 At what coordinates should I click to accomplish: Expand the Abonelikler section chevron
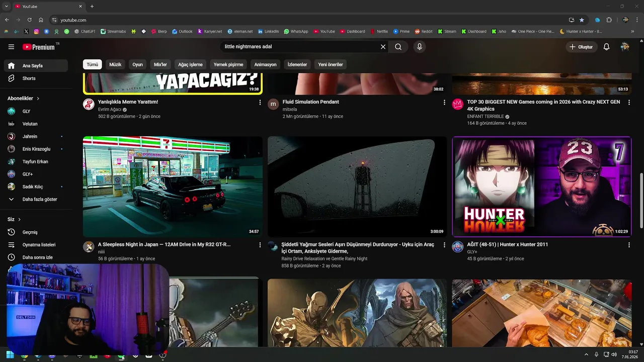38,99
